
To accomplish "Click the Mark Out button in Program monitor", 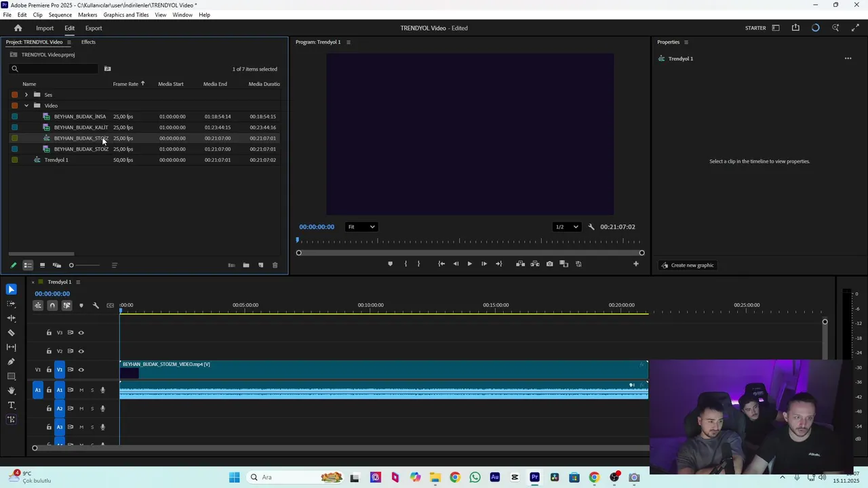I will 418,264.
